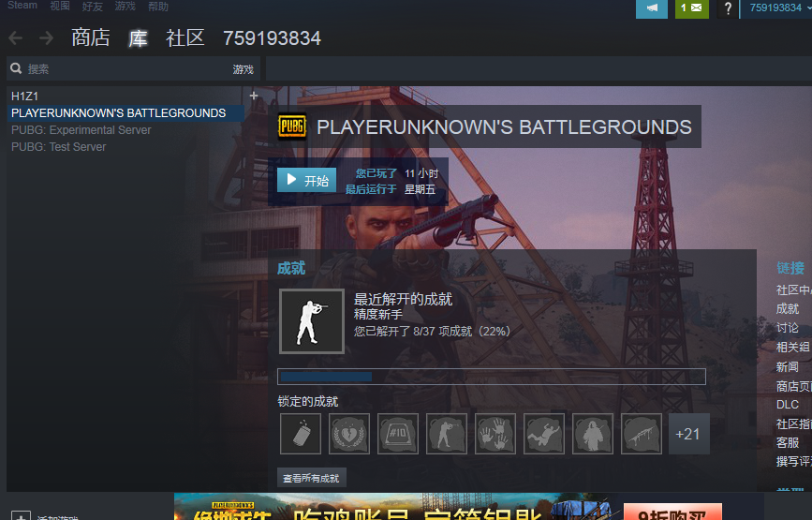812x520 pixels.
Task: Go to the 商店 tab
Action: (91, 37)
